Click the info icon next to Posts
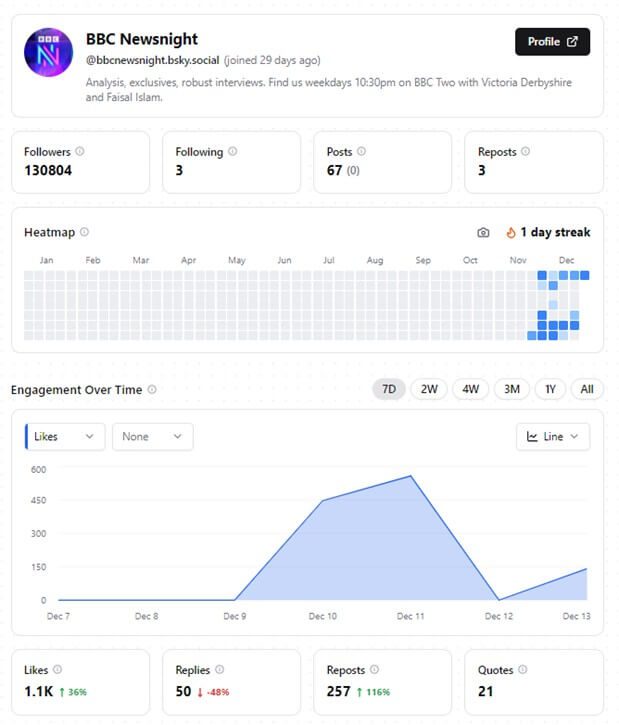Viewport: 619px width, 725px height. 362,151
